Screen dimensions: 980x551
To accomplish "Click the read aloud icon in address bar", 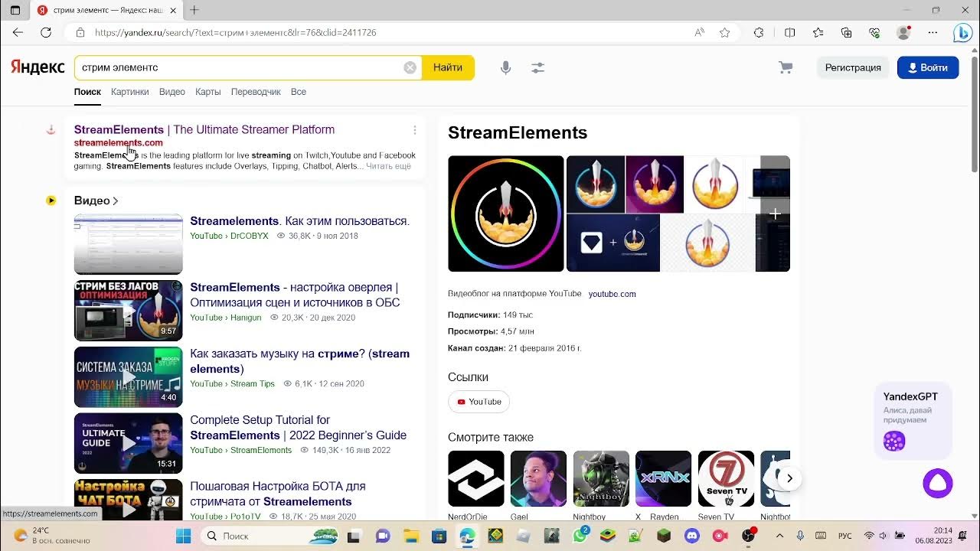I will (x=699, y=33).
